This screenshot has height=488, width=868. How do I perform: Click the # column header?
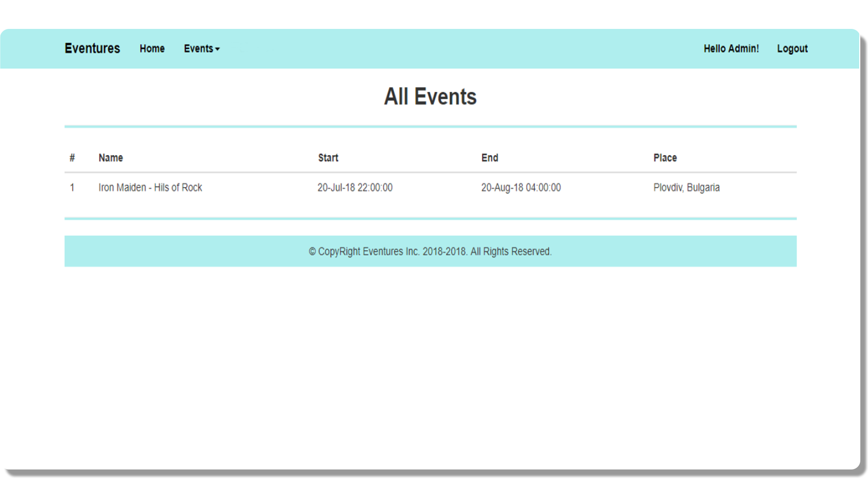point(72,158)
